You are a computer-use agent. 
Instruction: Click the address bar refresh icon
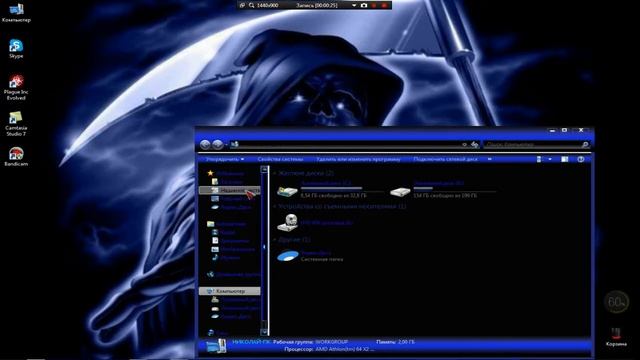click(474, 144)
